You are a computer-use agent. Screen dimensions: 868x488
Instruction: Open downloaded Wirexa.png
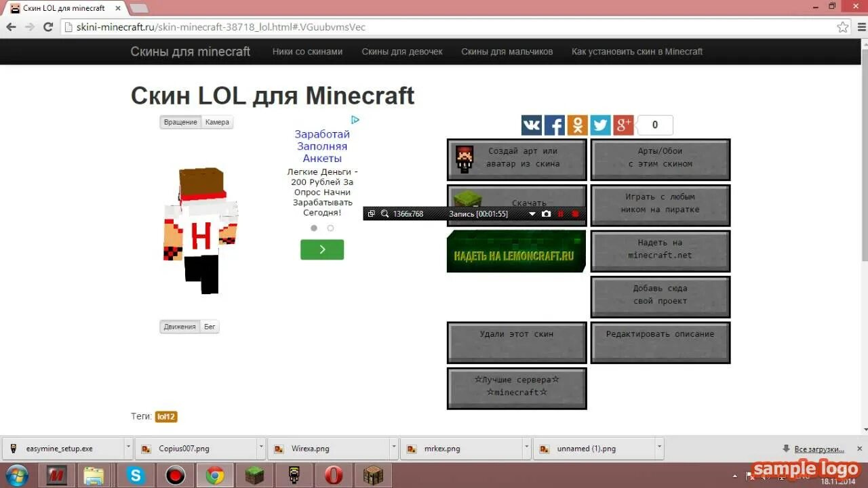(330, 449)
